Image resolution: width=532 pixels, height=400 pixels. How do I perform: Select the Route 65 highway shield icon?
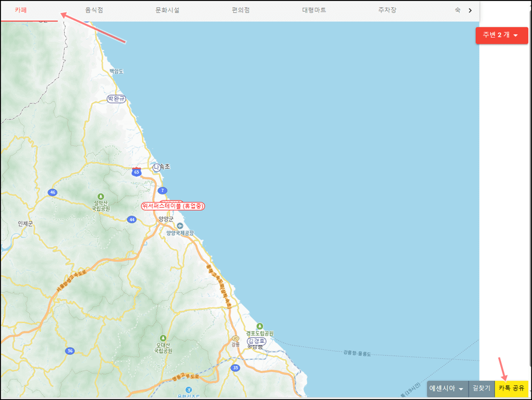(137, 171)
